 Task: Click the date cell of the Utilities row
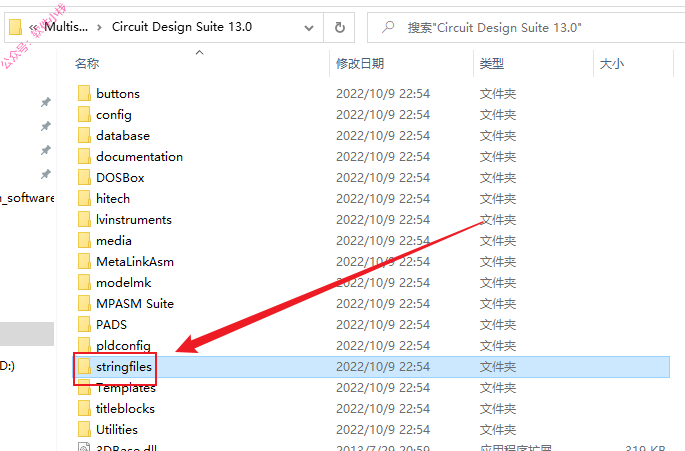click(383, 430)
